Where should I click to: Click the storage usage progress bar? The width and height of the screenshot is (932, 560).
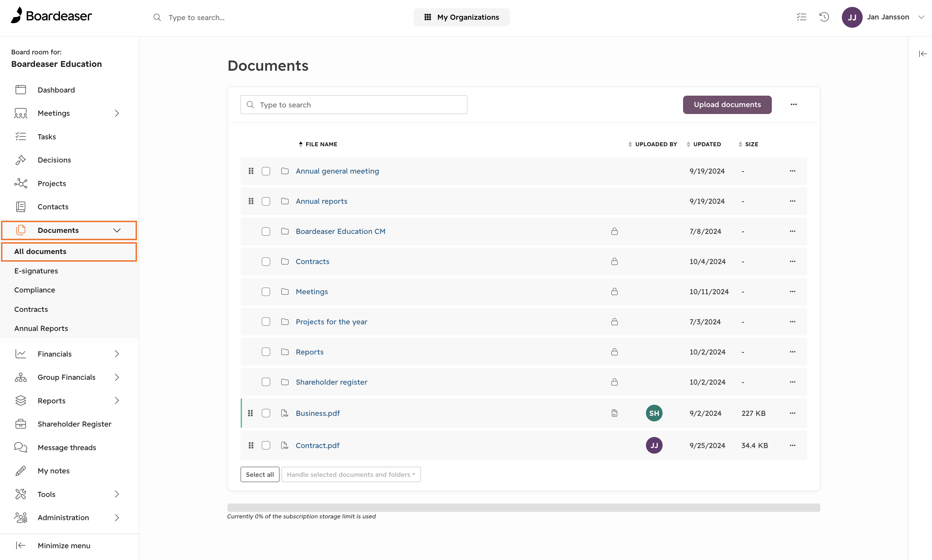(x=524, y=507)
